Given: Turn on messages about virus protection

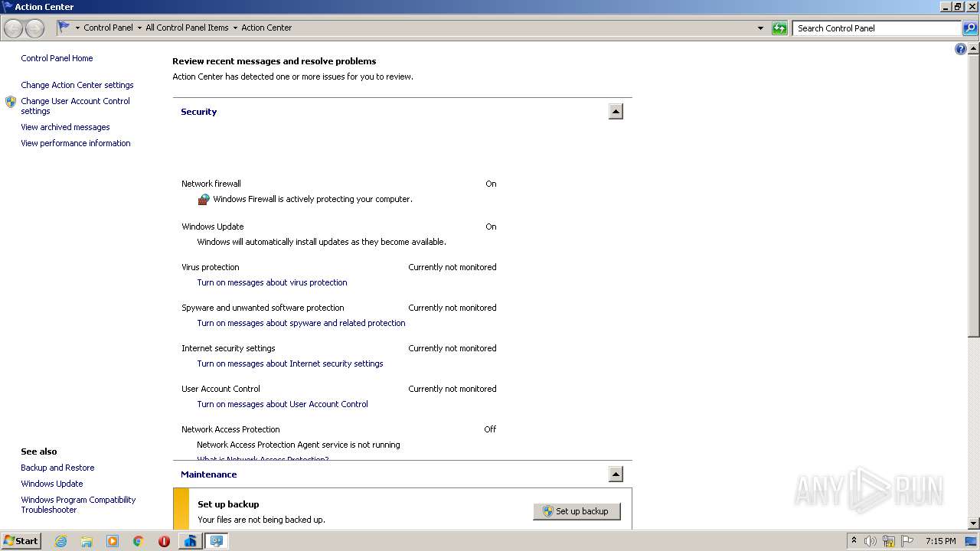Looking at the screenshot, I should [x=272, y=282].
